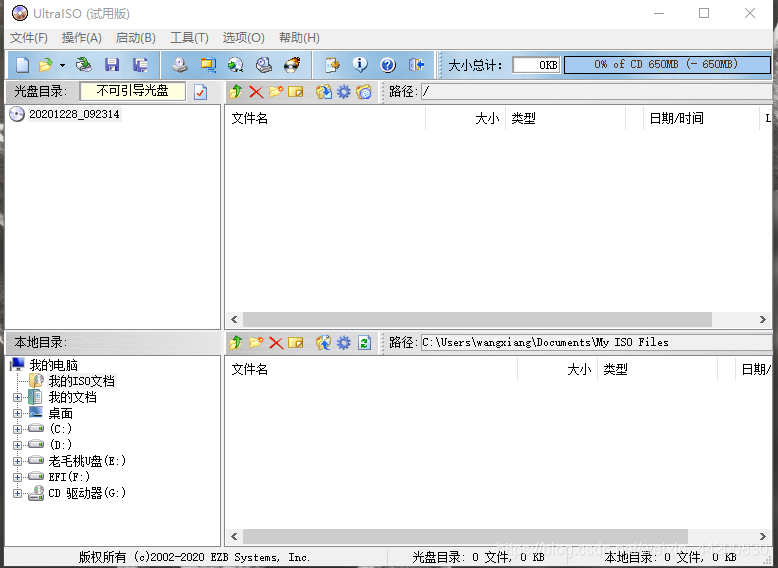The width and height of the screenshot is (778, 568).
Task: Open the dropdown arrow beside Open icon
Action: click(x=62, y=65)
